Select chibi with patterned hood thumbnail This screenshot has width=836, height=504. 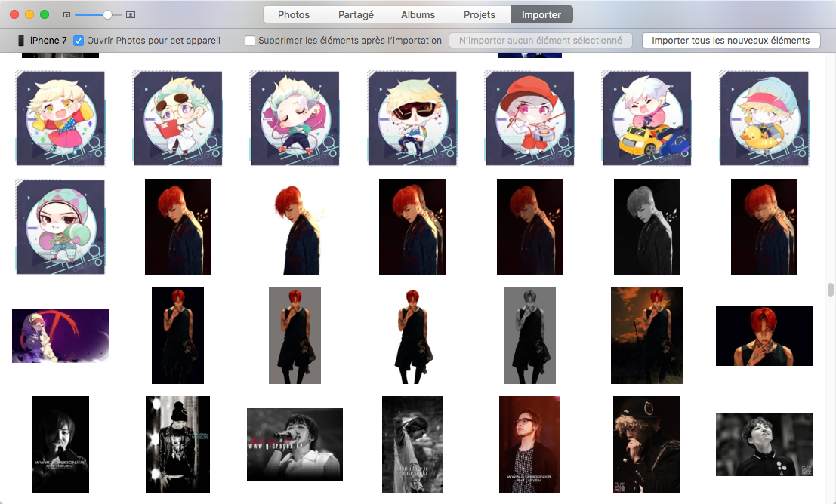coord(60,227)
